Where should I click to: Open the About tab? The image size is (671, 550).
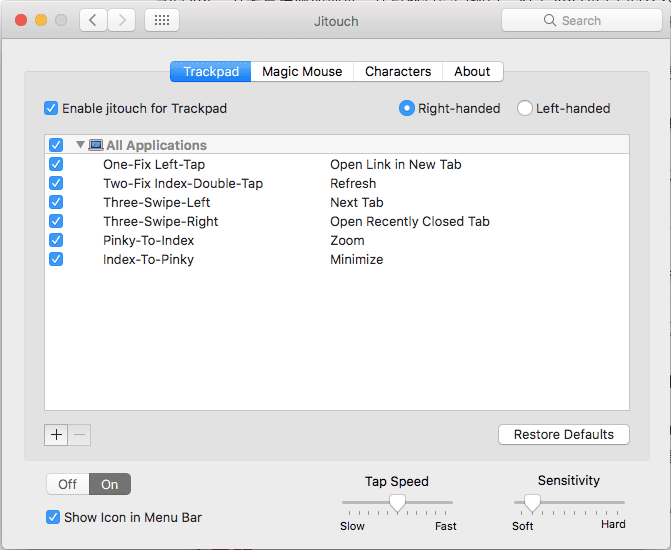(472, 71)
